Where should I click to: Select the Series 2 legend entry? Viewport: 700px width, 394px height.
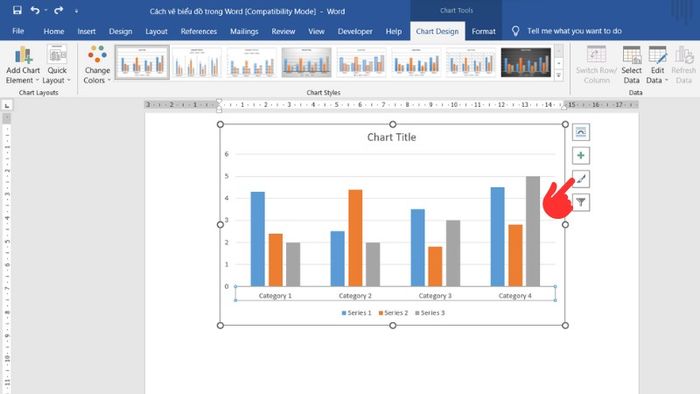(x=393, y=313)
